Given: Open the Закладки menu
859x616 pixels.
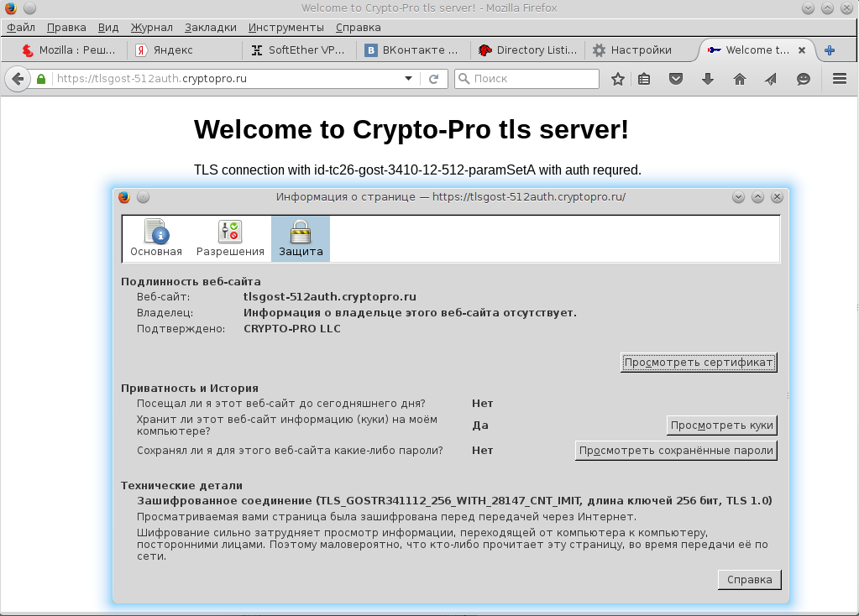Looking at the screenshot, I should (211, 28).
